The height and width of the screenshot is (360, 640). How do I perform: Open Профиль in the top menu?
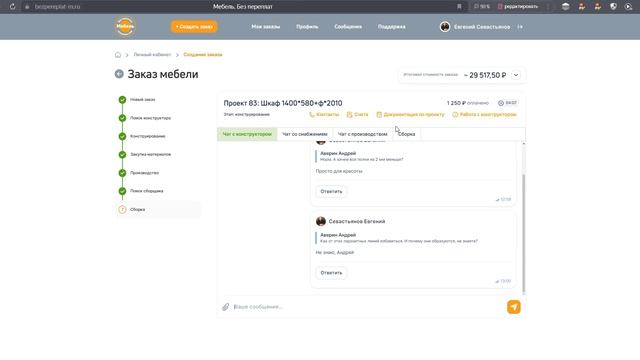[x=307, y=27]
